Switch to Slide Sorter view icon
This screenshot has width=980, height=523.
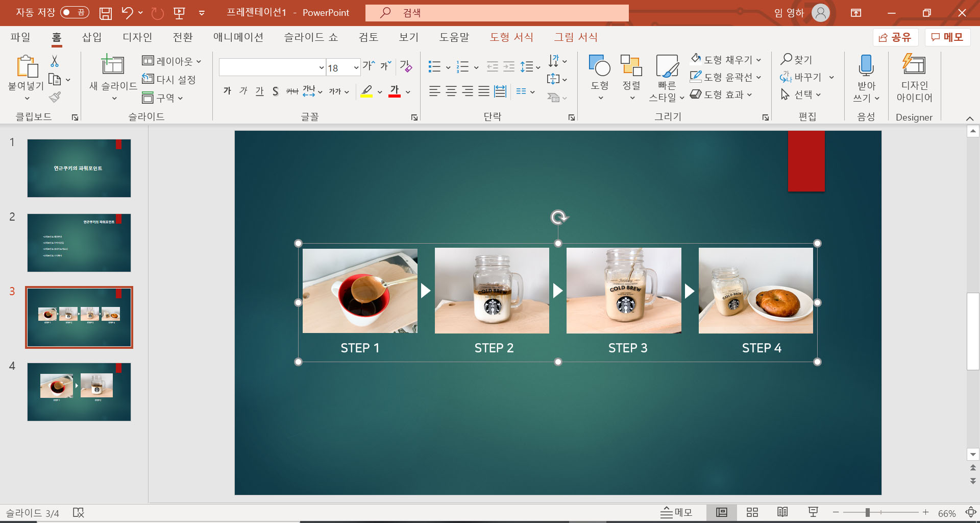[x=752, y=512]
